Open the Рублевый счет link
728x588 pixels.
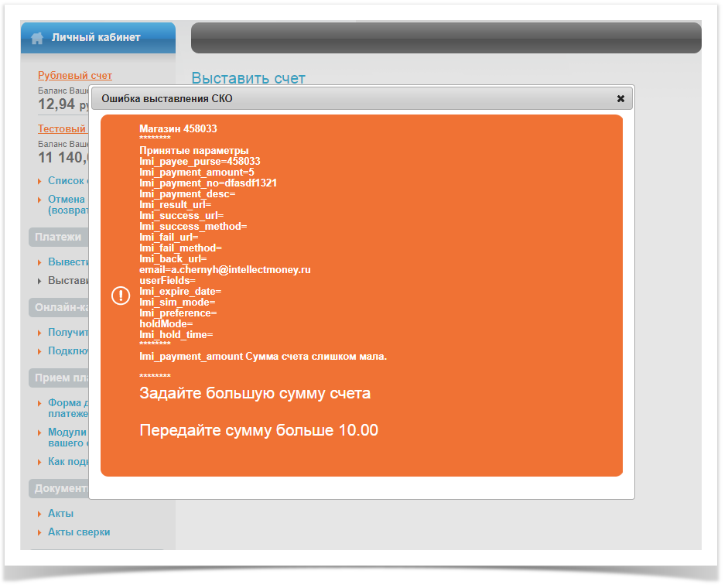pyautogui.click(x=75, y=76)
